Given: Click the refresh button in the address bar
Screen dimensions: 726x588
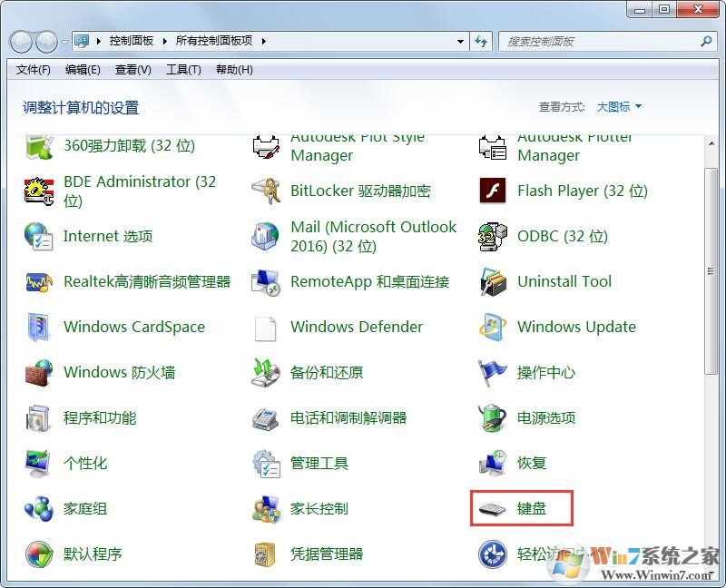Looking at the screenshot, I should click(482, 41).
